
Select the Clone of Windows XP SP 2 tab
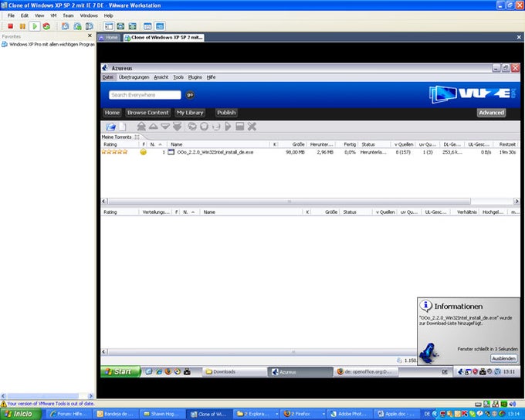[164, 38]
